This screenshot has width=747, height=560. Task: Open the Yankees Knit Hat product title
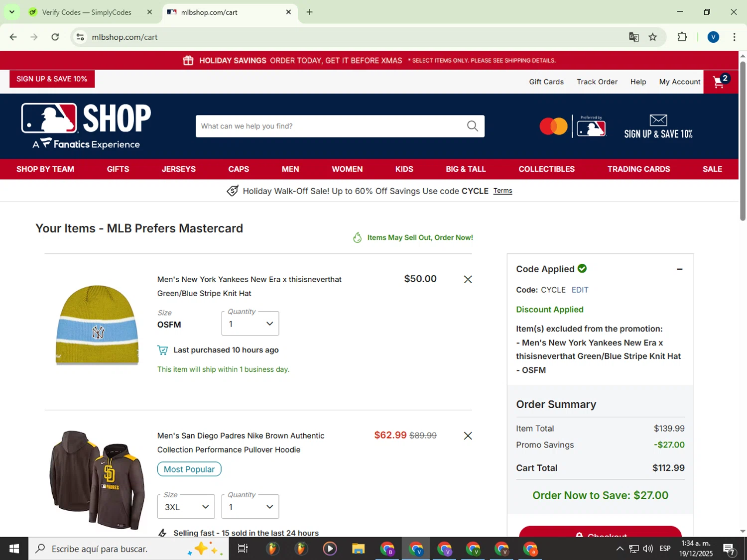pos(249,286)
